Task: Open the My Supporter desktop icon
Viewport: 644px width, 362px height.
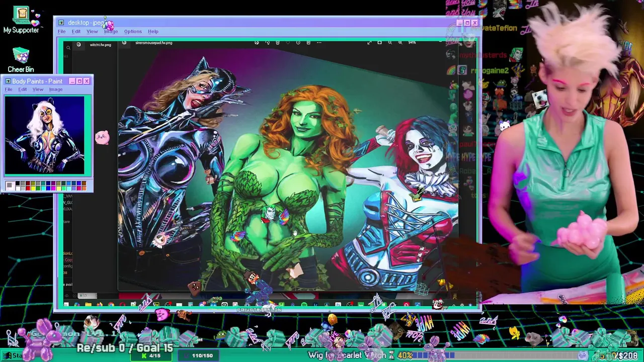Action: coord(21,20)
